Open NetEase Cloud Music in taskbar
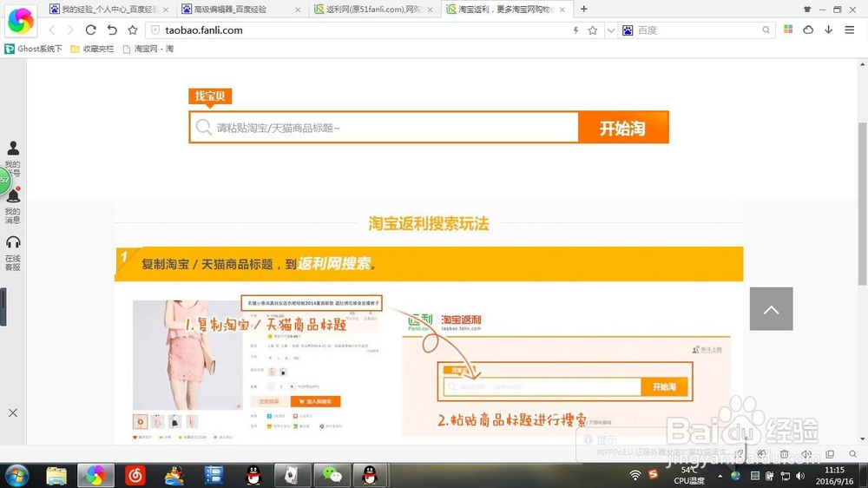 click(x=135, y=475)
